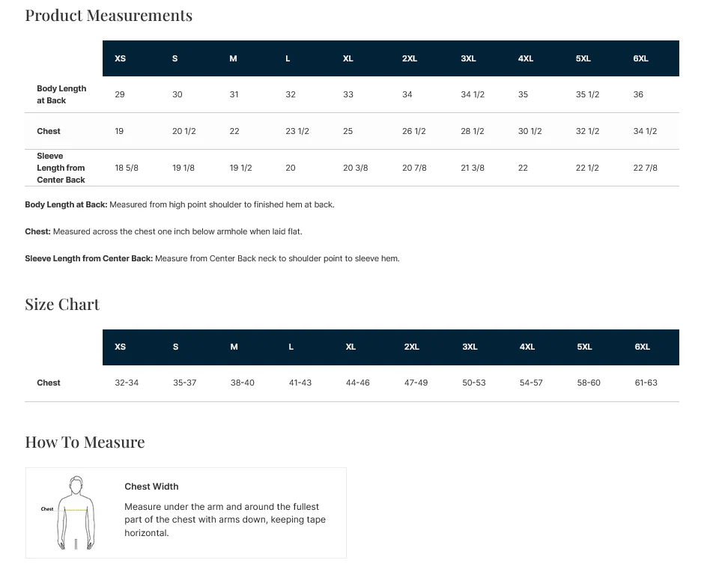Screen dimensions: 728x575
Task: Click the 61-63 chest value for 6XL
Action: pyautogui.click(x=646, y=383)
